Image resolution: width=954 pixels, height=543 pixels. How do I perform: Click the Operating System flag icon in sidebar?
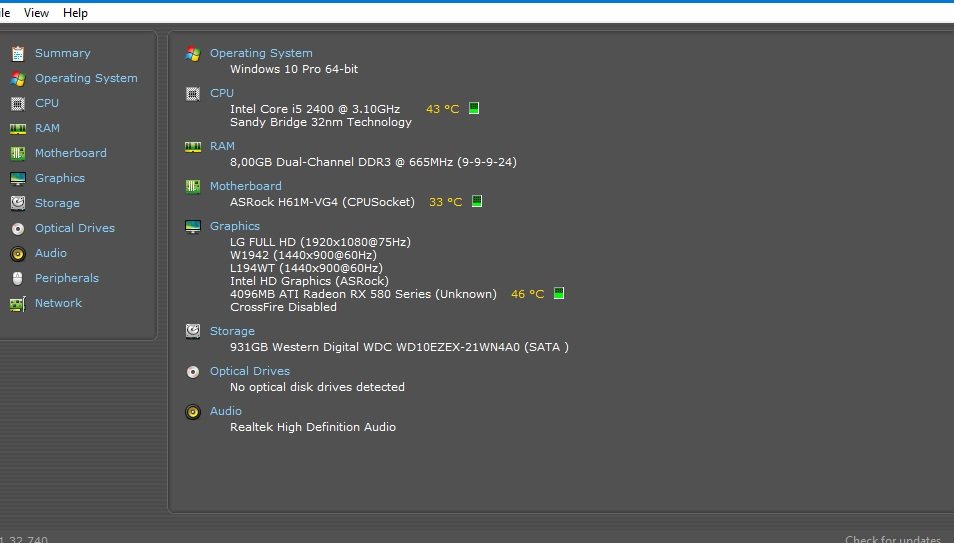[x=18, y=79]
